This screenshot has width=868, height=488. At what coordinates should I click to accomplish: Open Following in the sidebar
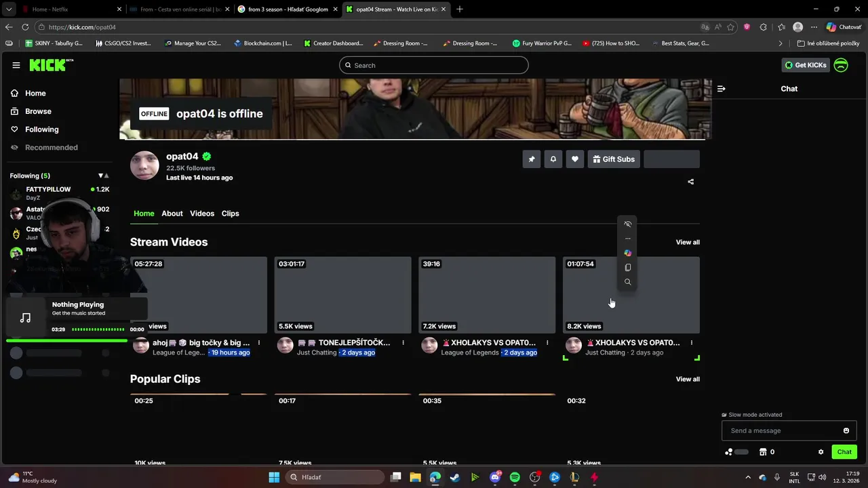[x=42, y=129]
